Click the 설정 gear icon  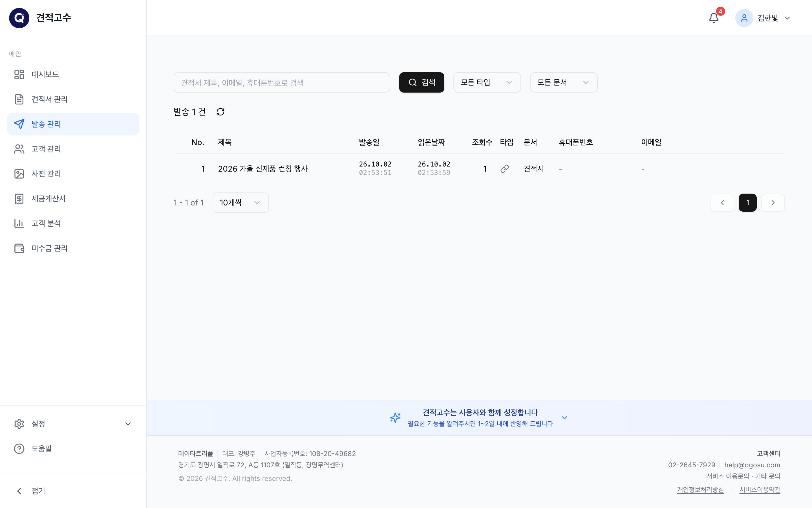point(19,424)
